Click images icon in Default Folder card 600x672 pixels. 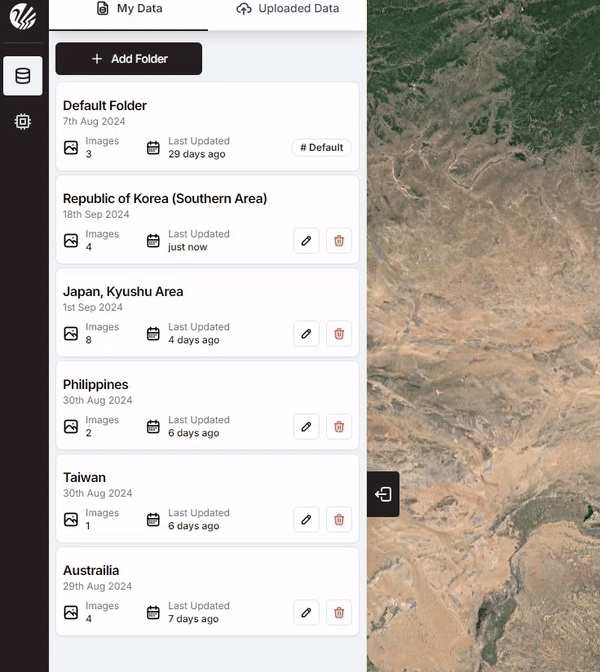[x=71, y=148]
